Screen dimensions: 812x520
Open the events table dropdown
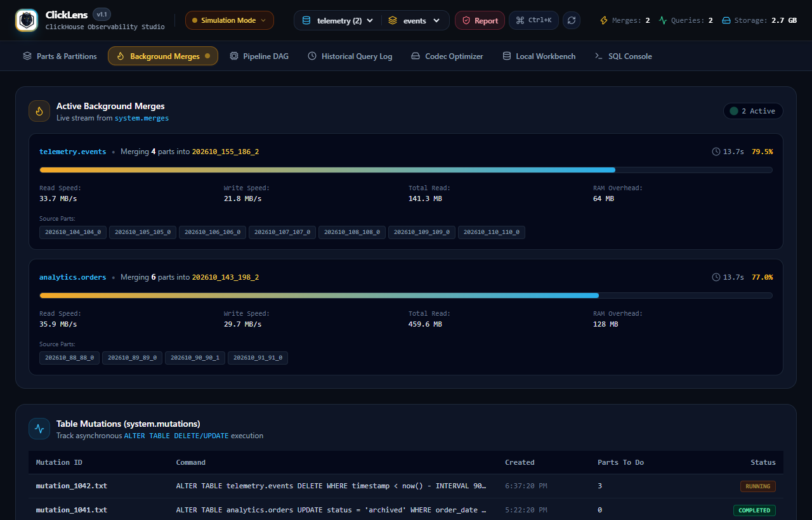point(415,20)
